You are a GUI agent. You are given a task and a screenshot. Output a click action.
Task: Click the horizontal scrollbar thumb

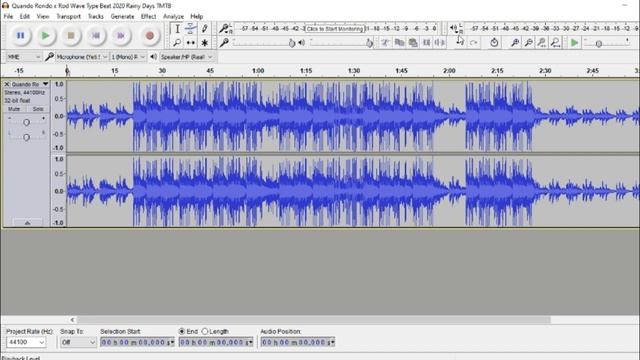coord(313,320)
